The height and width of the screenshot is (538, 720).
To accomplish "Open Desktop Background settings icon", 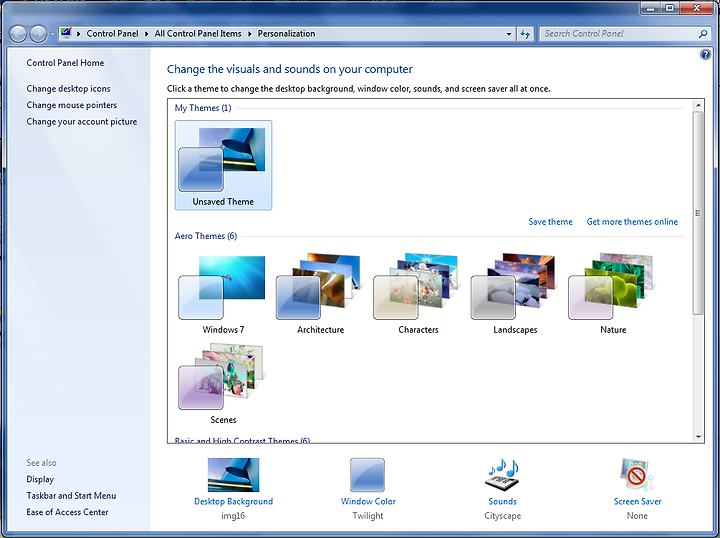I will coord(233,475).
